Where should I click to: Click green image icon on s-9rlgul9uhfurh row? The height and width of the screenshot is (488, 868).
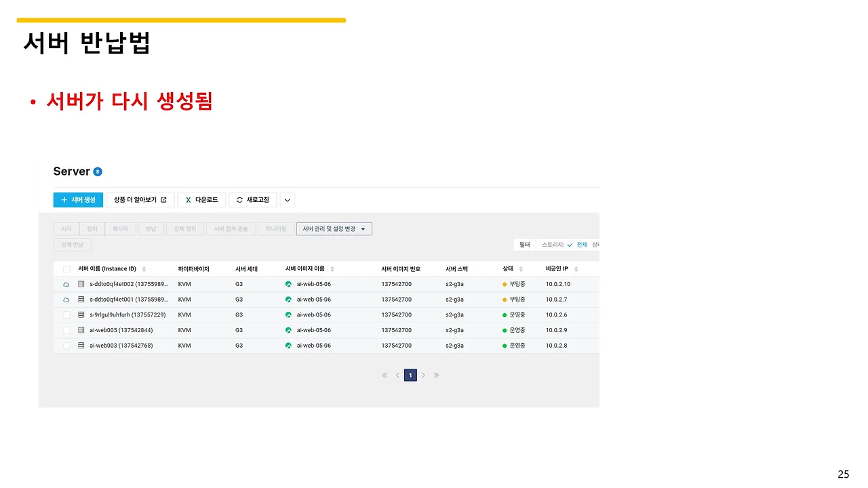coord(288,315)
